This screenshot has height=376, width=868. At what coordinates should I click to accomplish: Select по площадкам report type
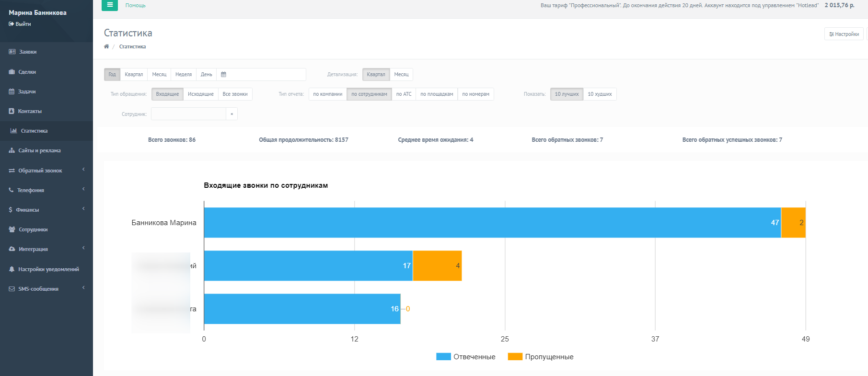coord(436,94)
